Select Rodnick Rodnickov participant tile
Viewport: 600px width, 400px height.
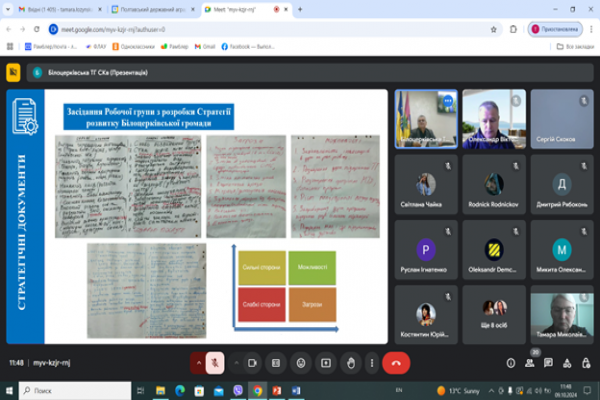[494, 184]
